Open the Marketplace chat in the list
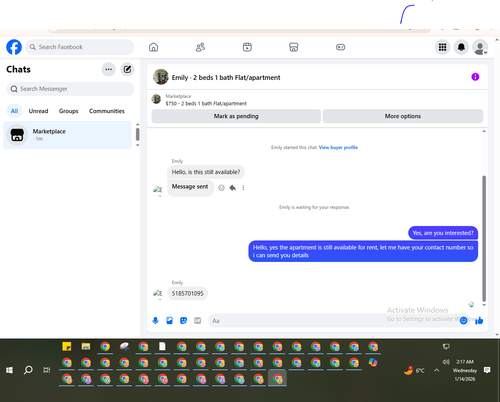This screenshot has height=402, width=500. (x=67, y=135)
